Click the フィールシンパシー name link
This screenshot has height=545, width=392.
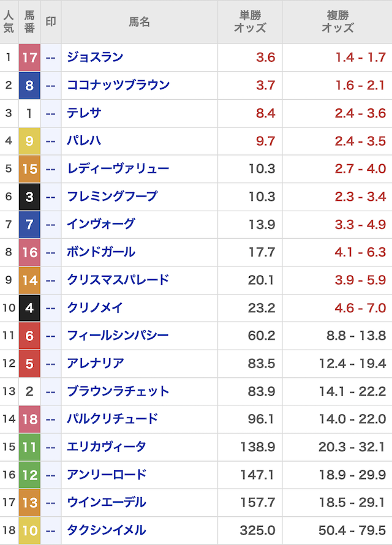pos(118,336)
